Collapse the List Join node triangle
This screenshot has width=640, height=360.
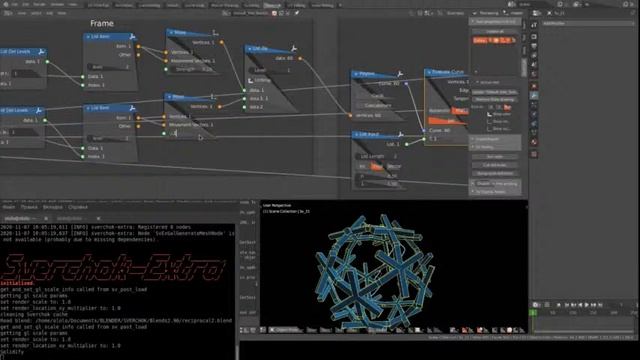[249, 49]
